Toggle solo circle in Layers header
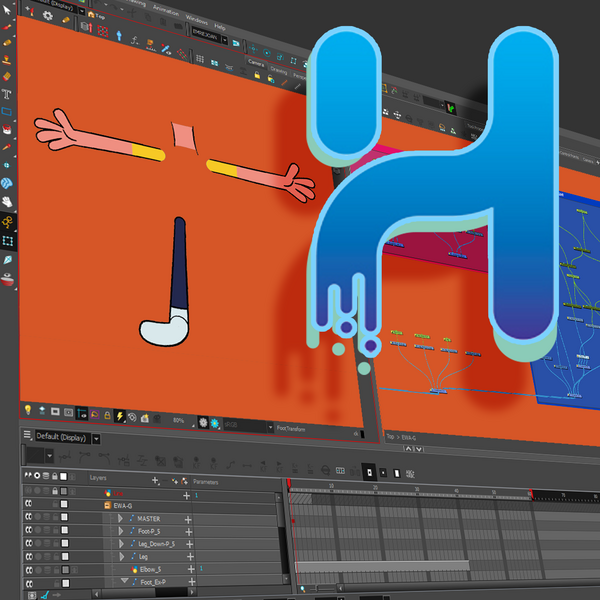Image resolution: width=600 pixels, height=600 pixels. point(37,476)
